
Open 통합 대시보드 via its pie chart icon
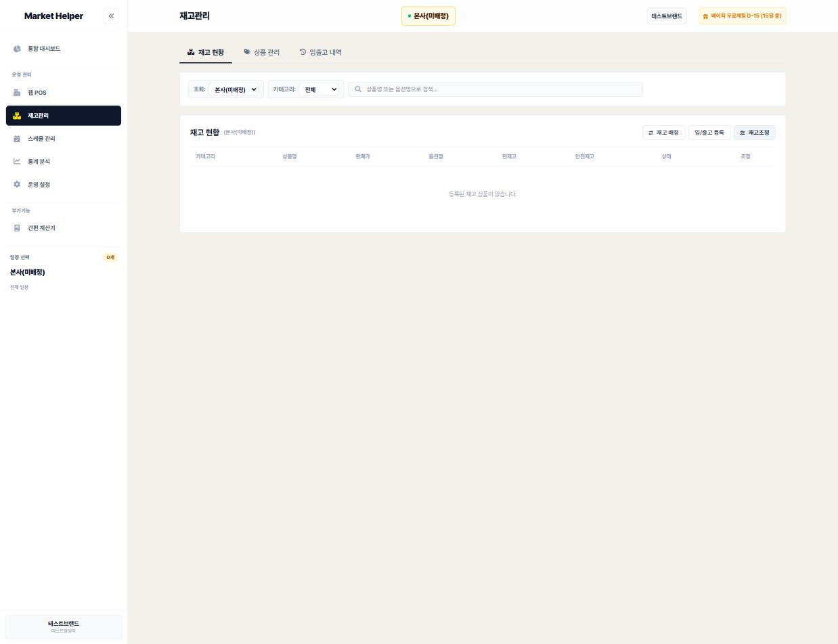tap(17, 49)
